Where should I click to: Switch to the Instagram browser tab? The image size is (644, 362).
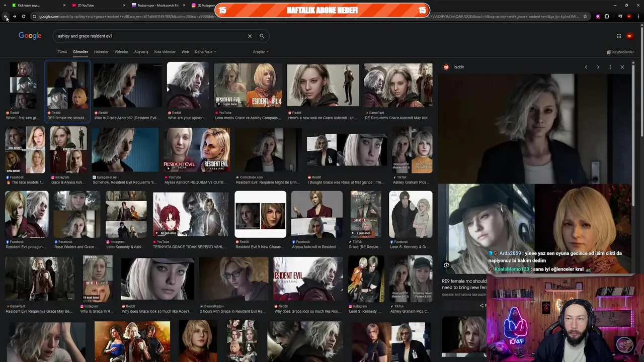(x=203, y=5)
